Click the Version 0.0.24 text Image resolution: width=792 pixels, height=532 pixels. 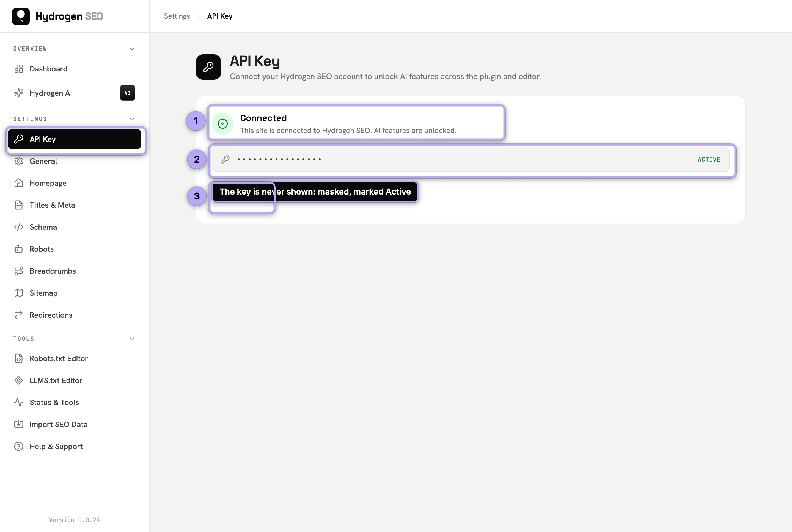(74, 520)
